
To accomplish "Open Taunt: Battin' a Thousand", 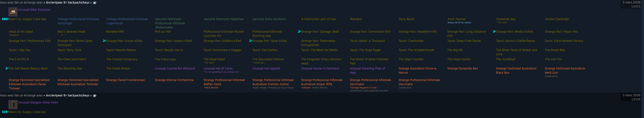I will click(x=367, y=41).
